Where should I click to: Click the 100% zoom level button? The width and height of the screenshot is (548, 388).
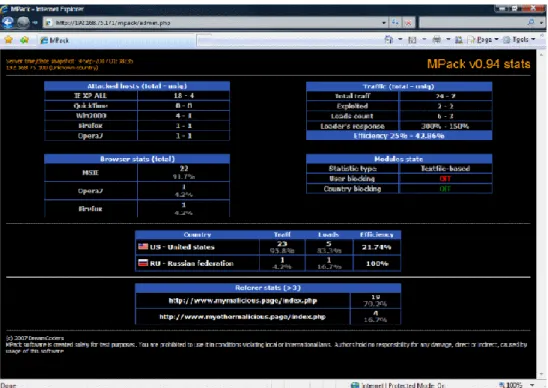tap(511, 385)
